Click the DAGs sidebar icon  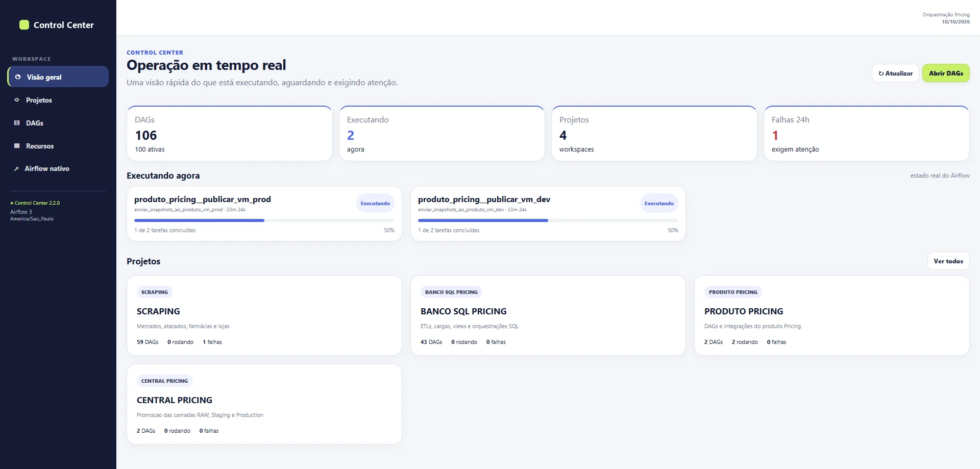pyautogui.click(x=17, y=123)
